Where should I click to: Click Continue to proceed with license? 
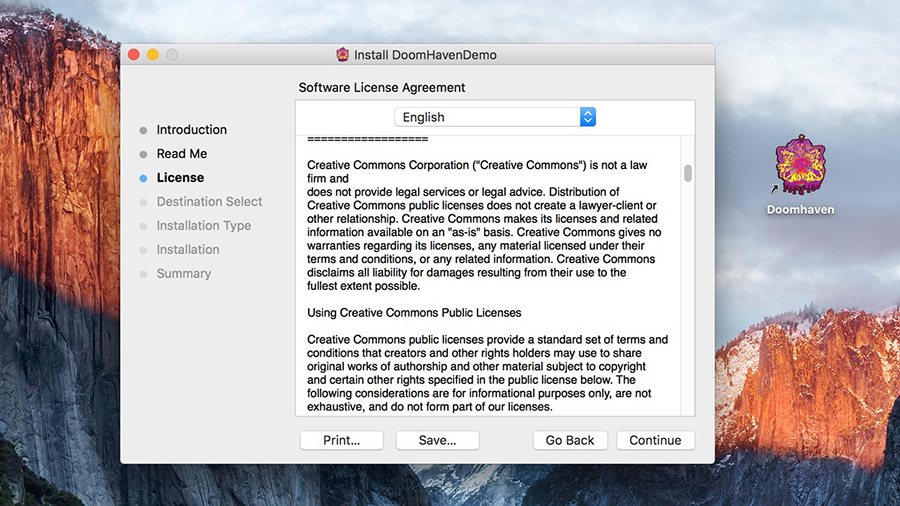(x=655, y=440)
